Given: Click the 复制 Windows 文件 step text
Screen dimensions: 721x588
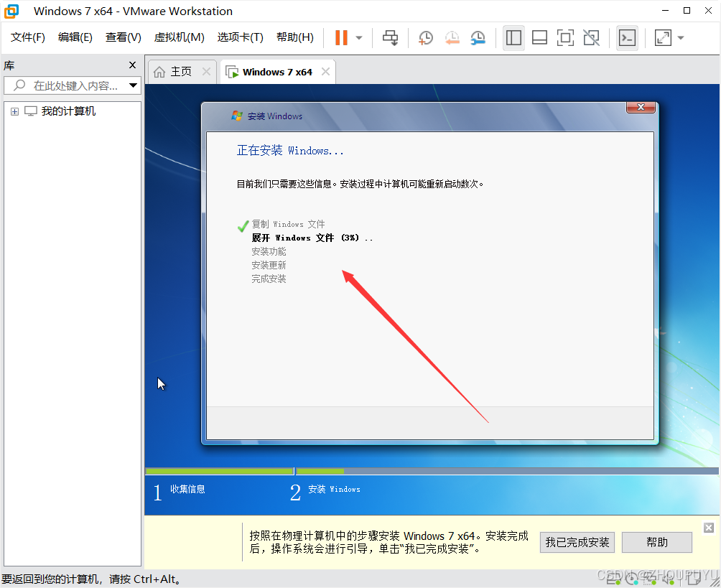Looking at the screenshot, I should coord(288,224).
